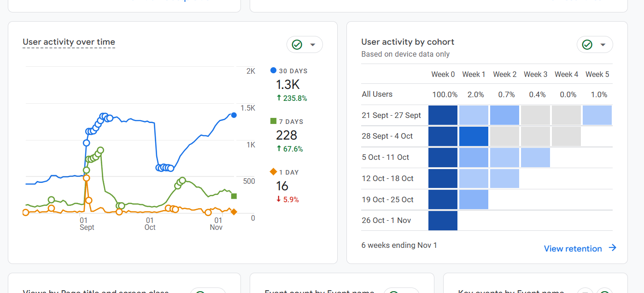
Task: Open dropdown arrow in User activity over time card
Action: point(313,45)
